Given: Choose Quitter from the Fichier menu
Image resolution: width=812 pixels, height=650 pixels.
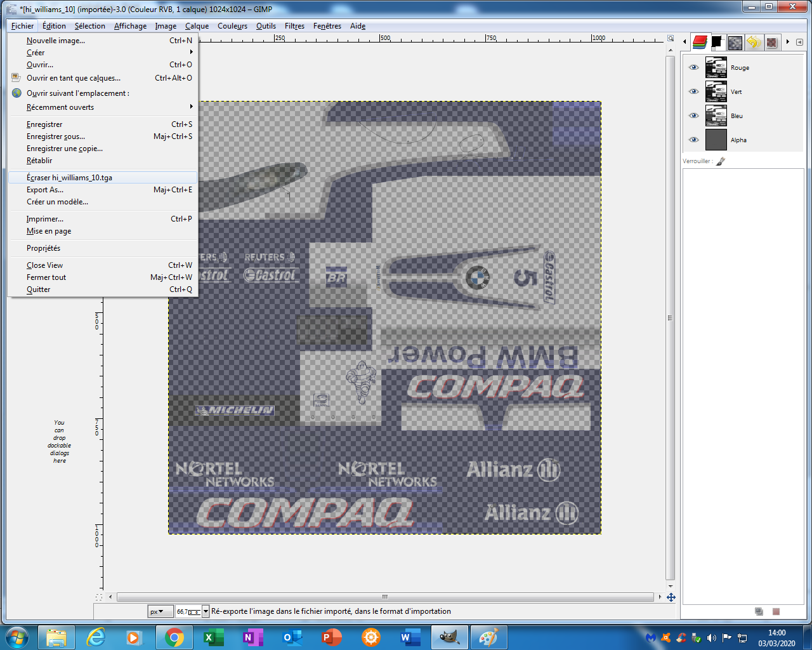Looking at the screenshot, I should (103, 289).
